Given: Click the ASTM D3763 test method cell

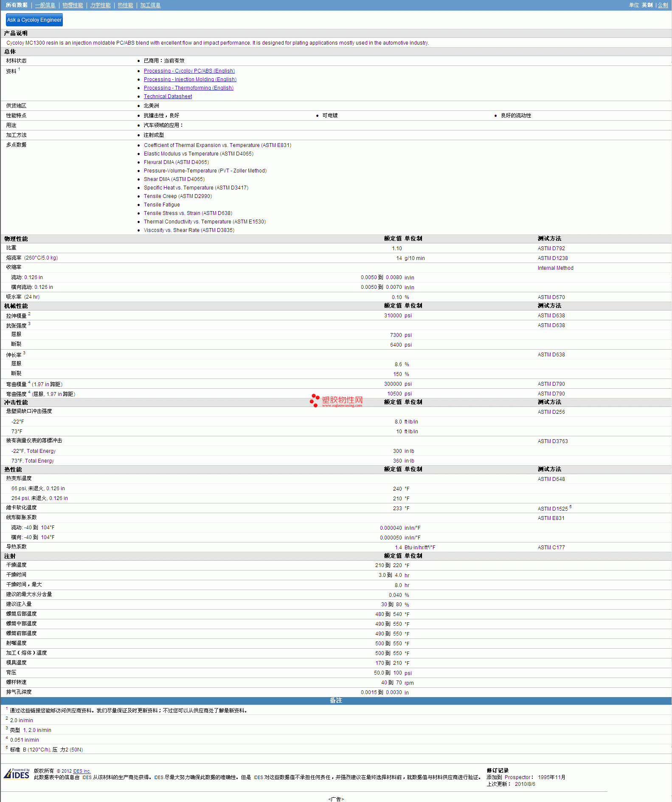Looking at the screenshot, I should coord(553,441).
